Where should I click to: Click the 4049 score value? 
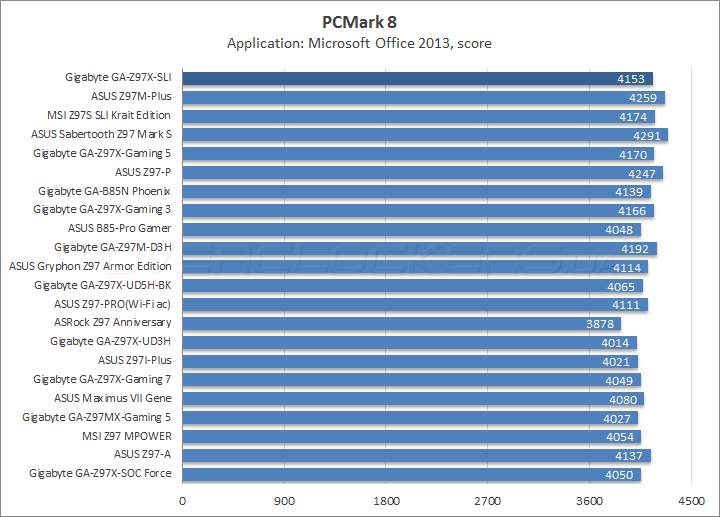(x=619, y=381)
